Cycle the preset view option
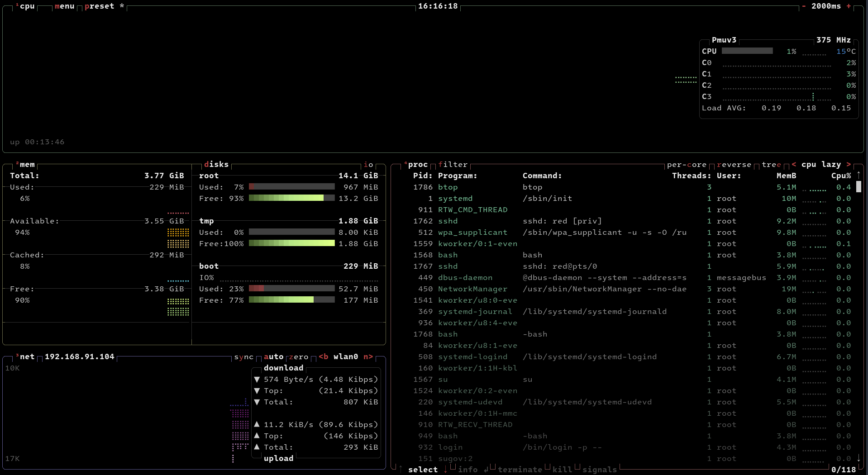 tap(104, 6)
